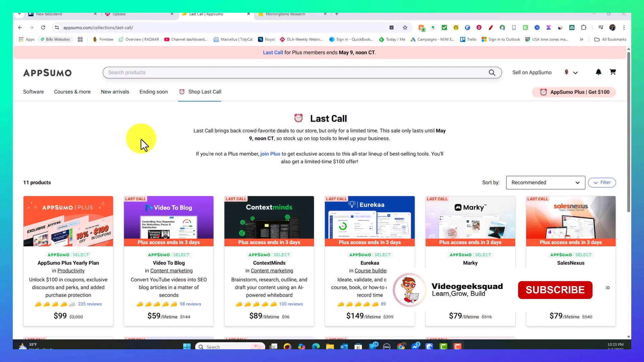Open the shopping cart
Screen dimensions: 644x362
[612, 72]
